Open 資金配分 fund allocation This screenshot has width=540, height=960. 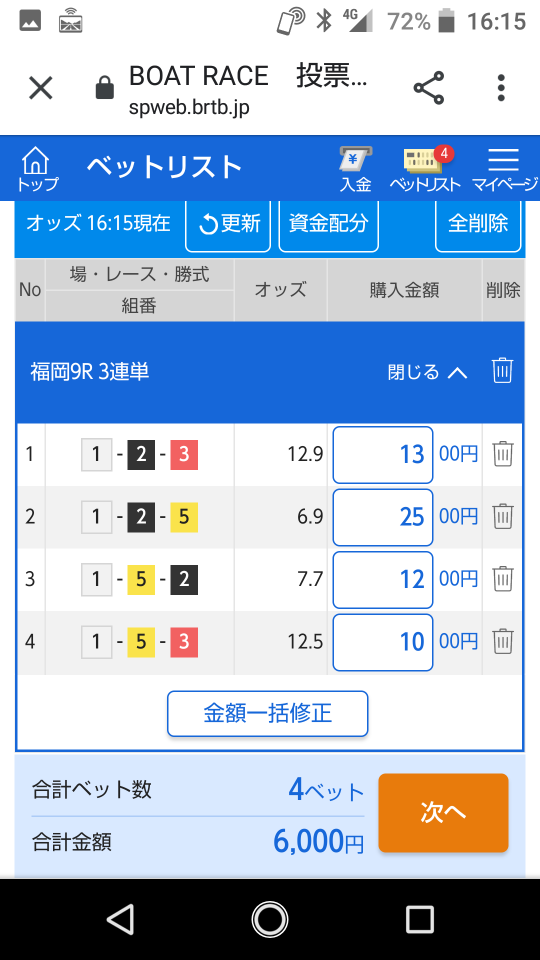328,225
